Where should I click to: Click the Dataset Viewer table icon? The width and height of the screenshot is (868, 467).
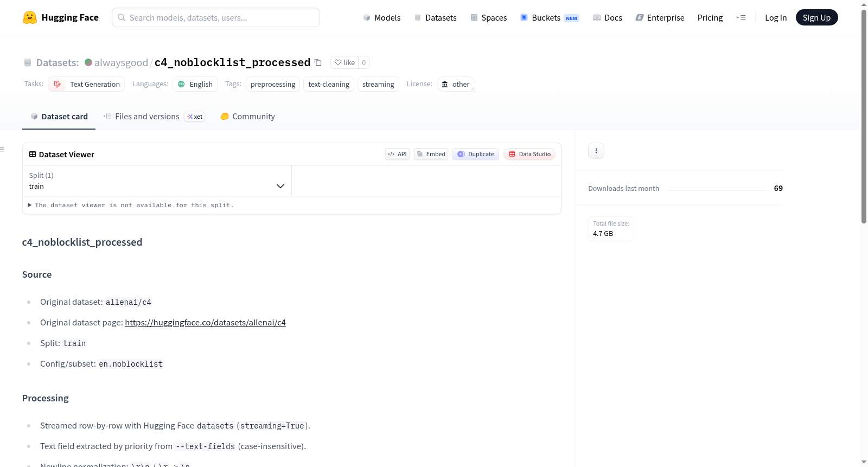click(33, 154)
